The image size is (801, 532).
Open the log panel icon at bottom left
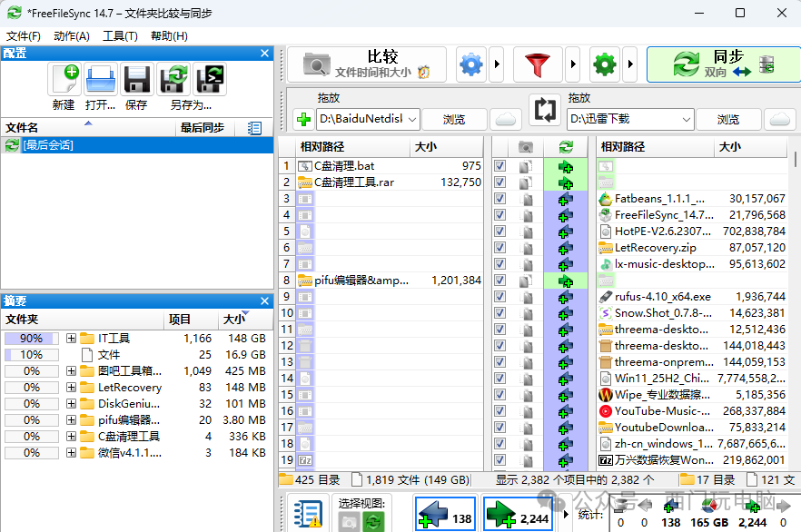tap(308, 514)
